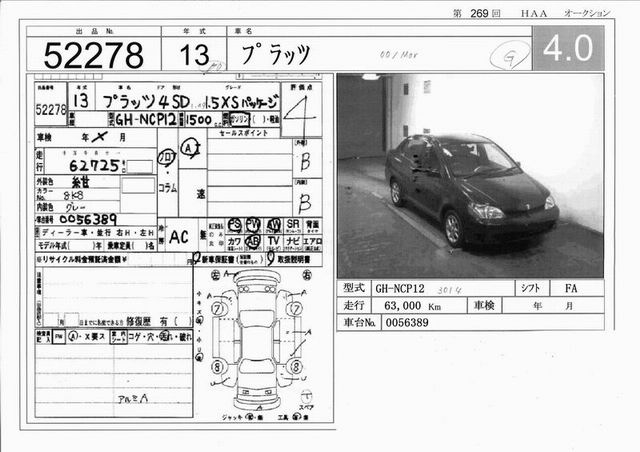Click the circled AT transmission mark
The image size is (640, 452).
pyautogui.click(x=190, y=149)
